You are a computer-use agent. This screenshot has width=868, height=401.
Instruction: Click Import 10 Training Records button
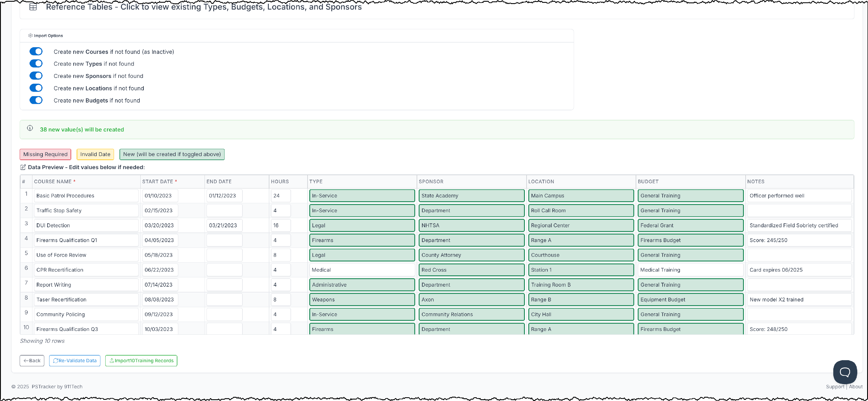[141, 360]
